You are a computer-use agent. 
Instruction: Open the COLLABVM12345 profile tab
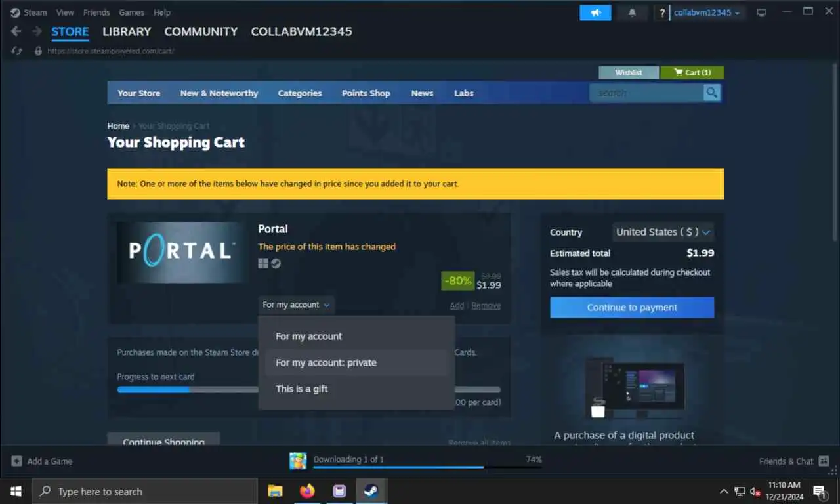[301, 31]
